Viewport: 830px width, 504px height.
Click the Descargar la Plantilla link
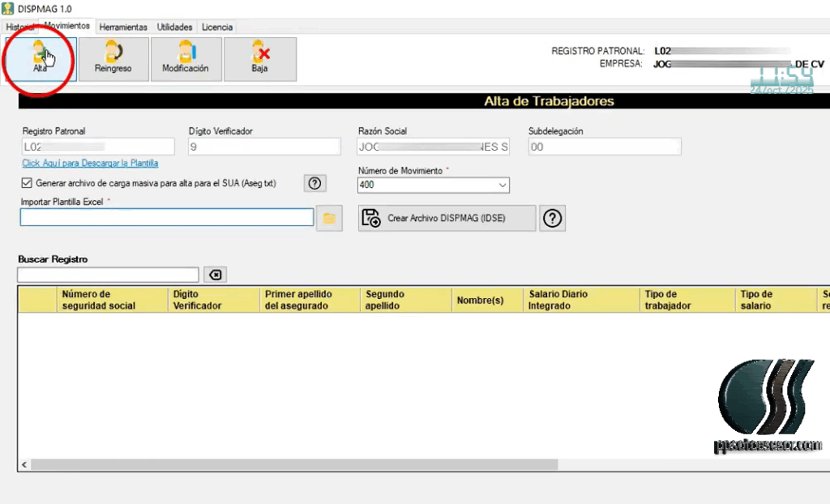[x=90, y=164]
